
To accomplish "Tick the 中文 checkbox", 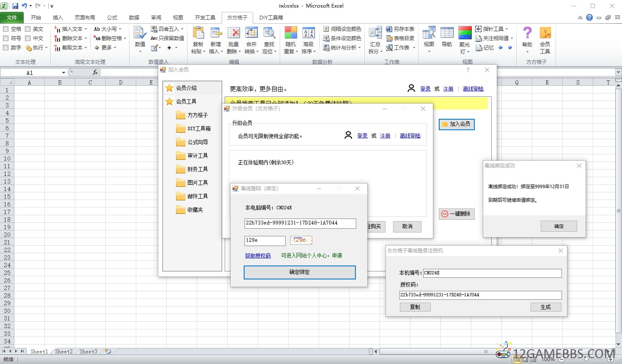I will click(x=28, y=38).
